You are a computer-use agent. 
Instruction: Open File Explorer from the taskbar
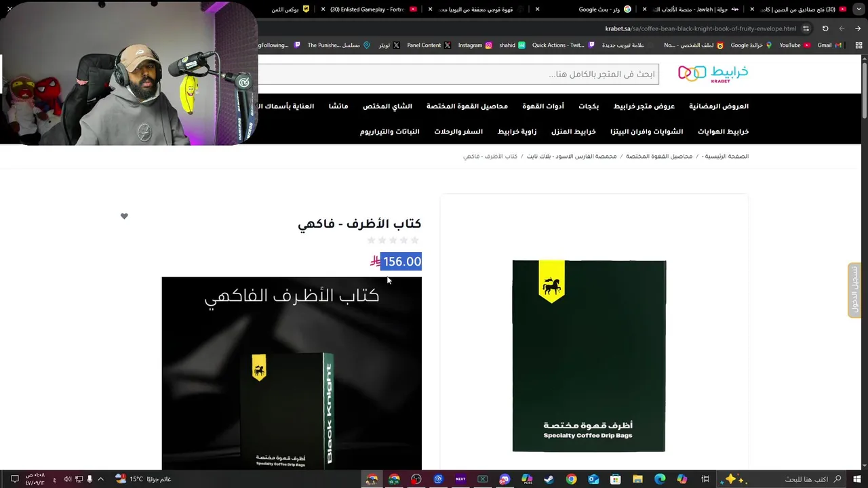[x=637, y=479]
